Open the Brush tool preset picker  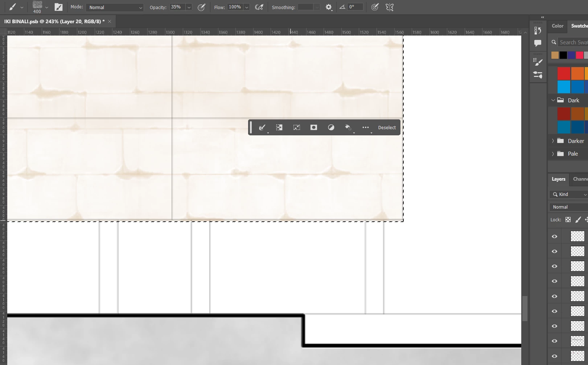[x=12, y=7]
